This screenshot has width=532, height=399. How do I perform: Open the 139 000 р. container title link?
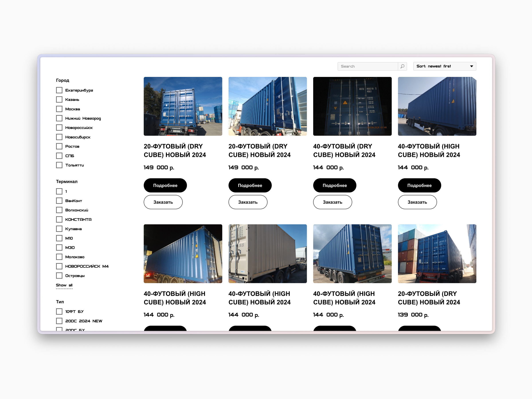click(429, 298)
